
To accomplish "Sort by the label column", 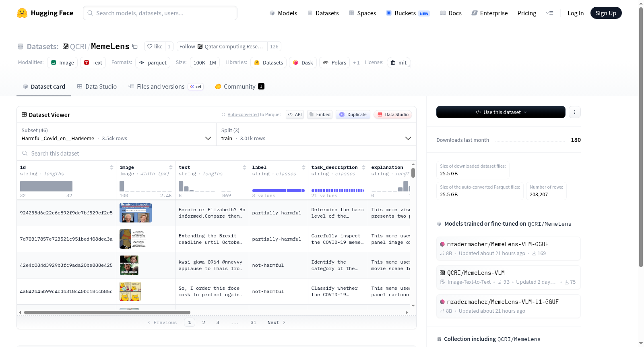I will coord(303,167).
